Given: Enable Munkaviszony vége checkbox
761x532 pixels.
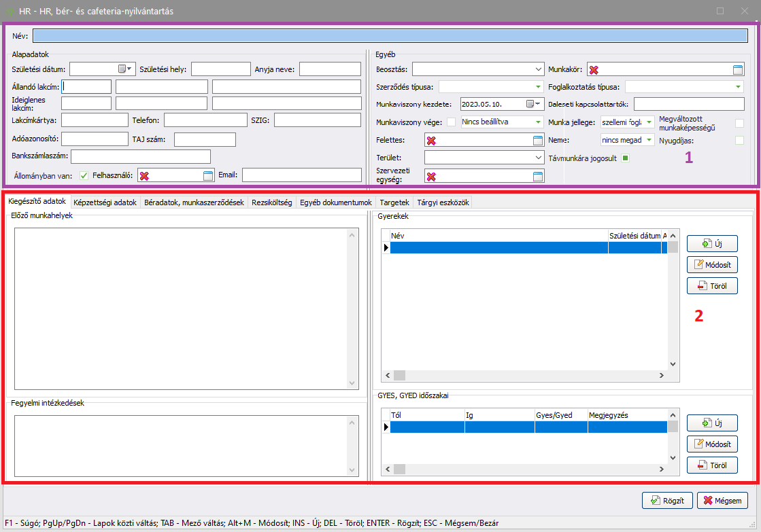Looking at the screenshot, I should (451, 122).
